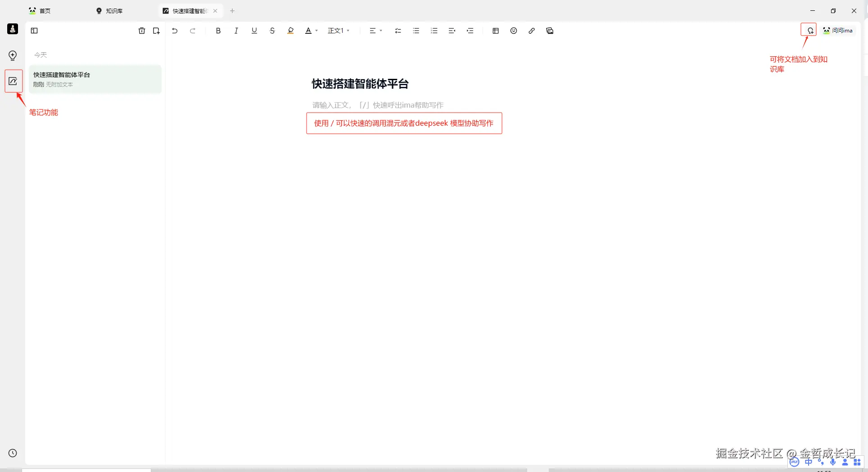Toggle bold formatting

pos(218,31)
